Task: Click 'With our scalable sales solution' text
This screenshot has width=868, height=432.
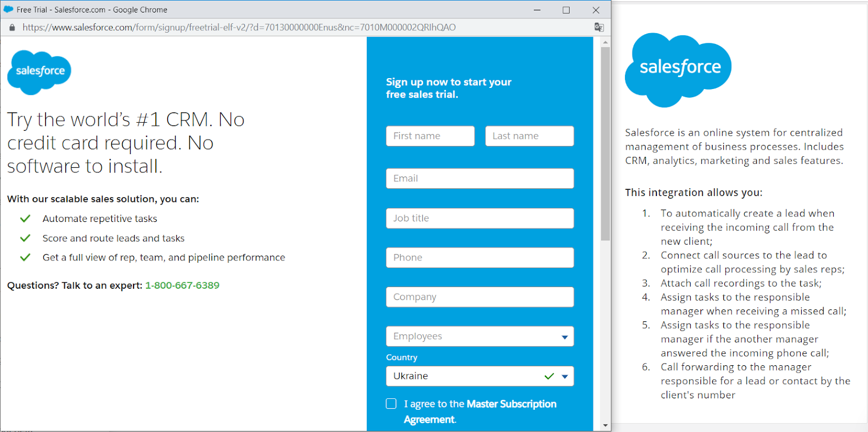Action: point(103,199)
